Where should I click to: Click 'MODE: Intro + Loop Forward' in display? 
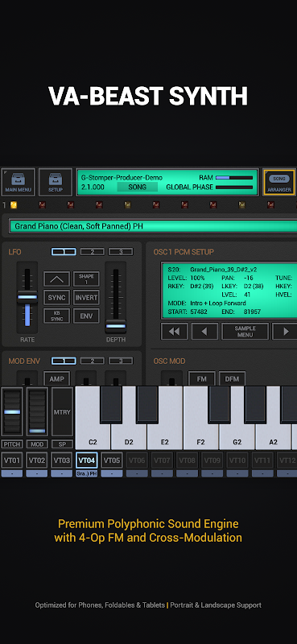click(207, 303)
